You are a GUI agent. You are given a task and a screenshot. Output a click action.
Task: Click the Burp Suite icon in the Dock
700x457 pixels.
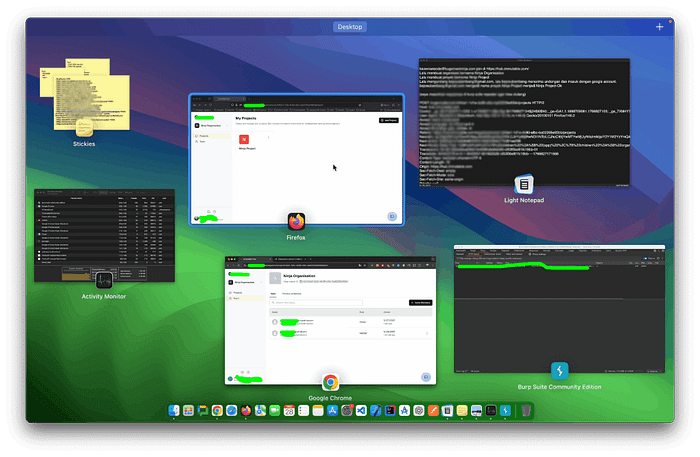coord(505,411)
